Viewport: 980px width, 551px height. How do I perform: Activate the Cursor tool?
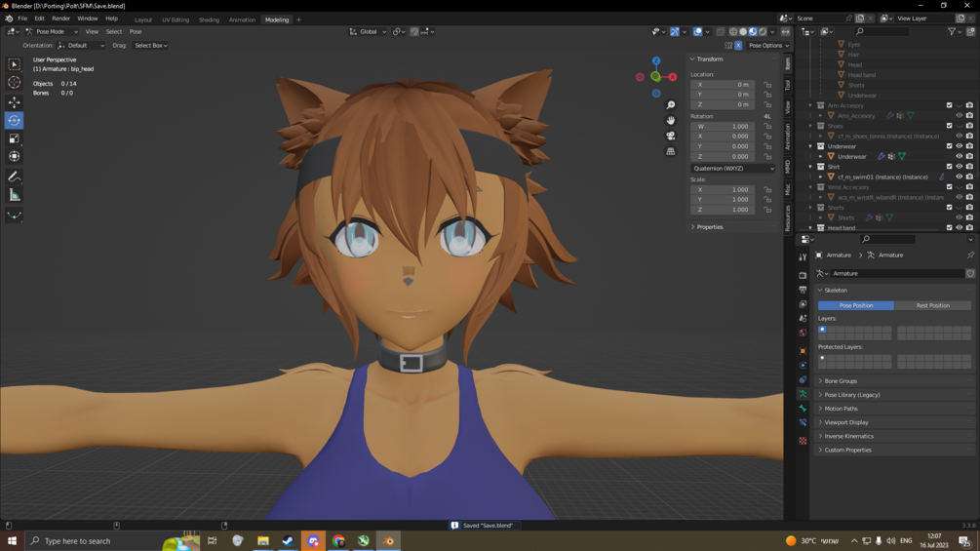coord(14,83)
